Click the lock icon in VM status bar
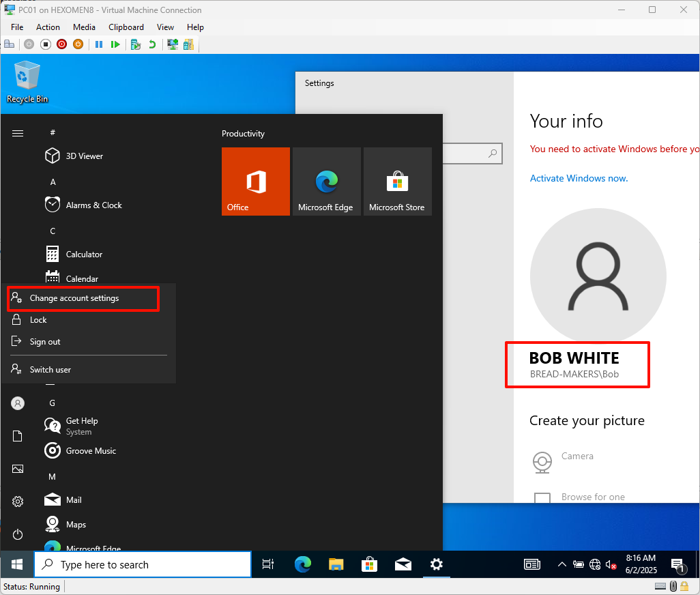This screenshot has height=595, width=700. point(684,586)
